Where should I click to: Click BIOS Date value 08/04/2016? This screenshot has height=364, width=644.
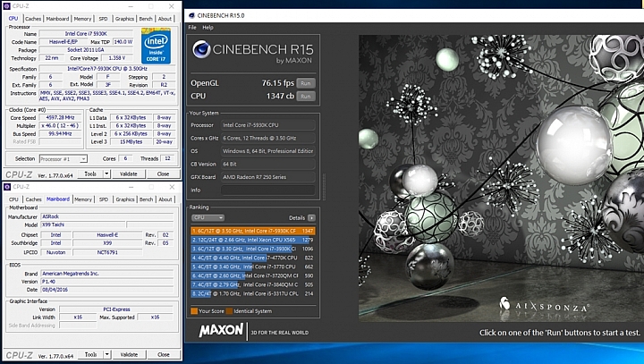(107, 290)
